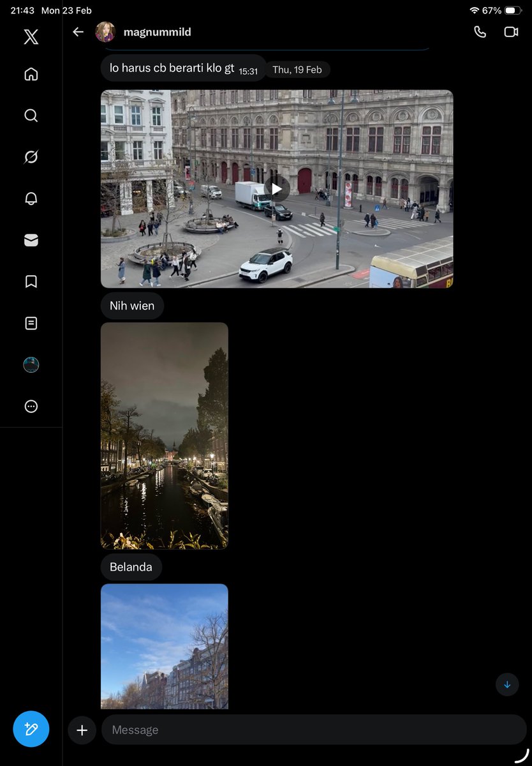The width and height of the screenshot is (532, 766).
Task: Open Grok from the sidebar
Action: tap(31, 157)
